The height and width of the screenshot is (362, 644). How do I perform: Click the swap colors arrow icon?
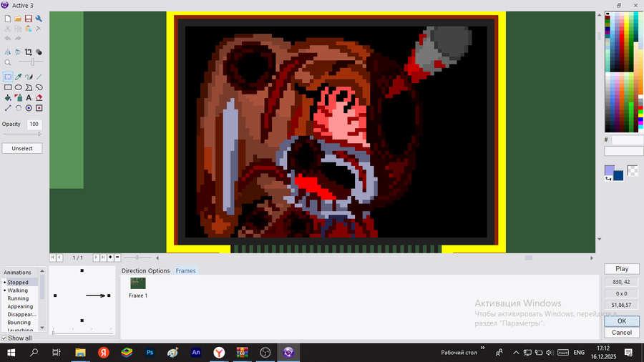[608, 179]
